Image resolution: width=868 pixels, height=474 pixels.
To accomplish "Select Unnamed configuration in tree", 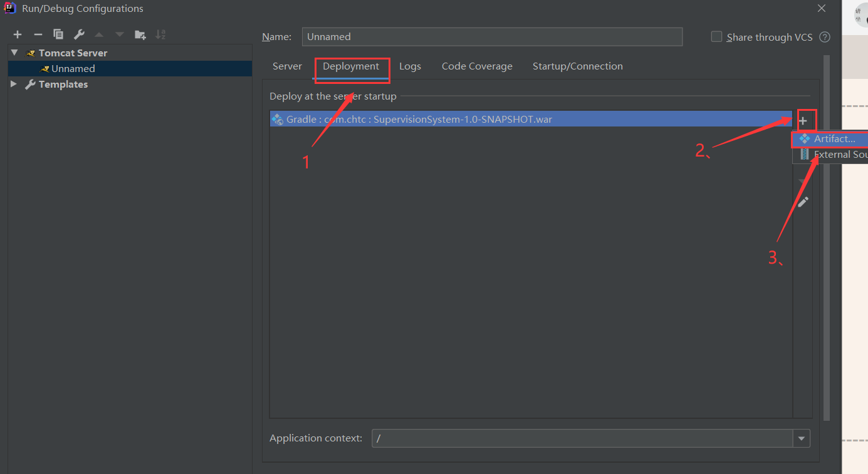I will point(130,69).
